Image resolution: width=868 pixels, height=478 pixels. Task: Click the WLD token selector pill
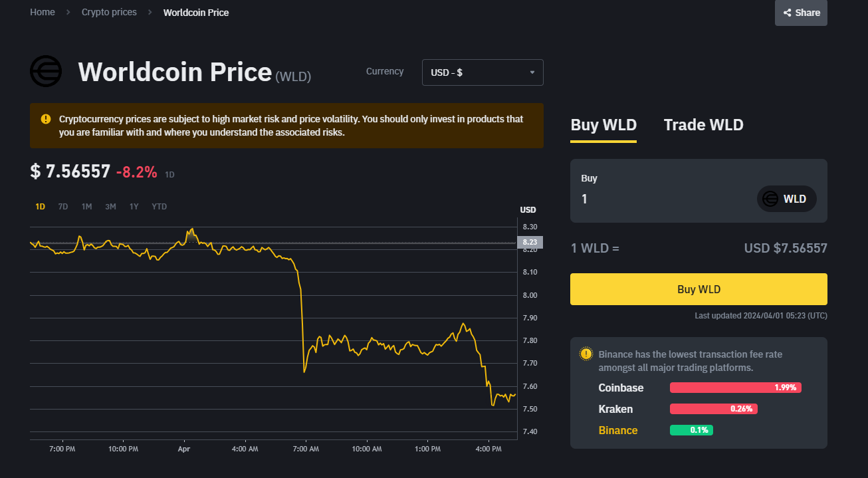click(x=787, y=199)
